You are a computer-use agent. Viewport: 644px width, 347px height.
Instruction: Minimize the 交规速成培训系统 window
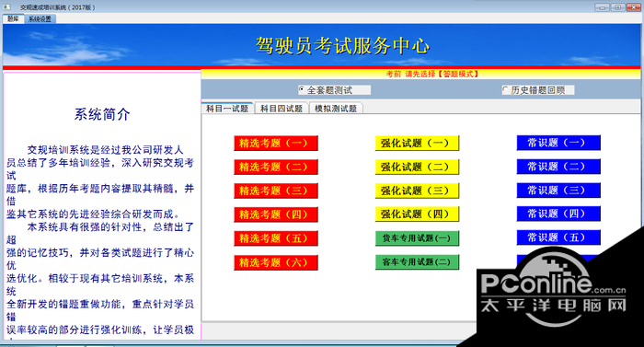(602, 7)
